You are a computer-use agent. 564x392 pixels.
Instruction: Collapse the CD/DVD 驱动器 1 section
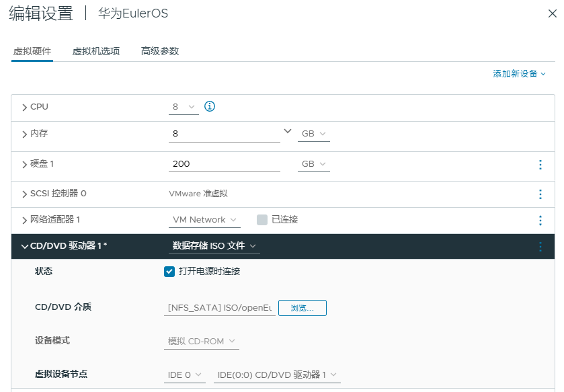pyautogui.click(x=25, y=247)
